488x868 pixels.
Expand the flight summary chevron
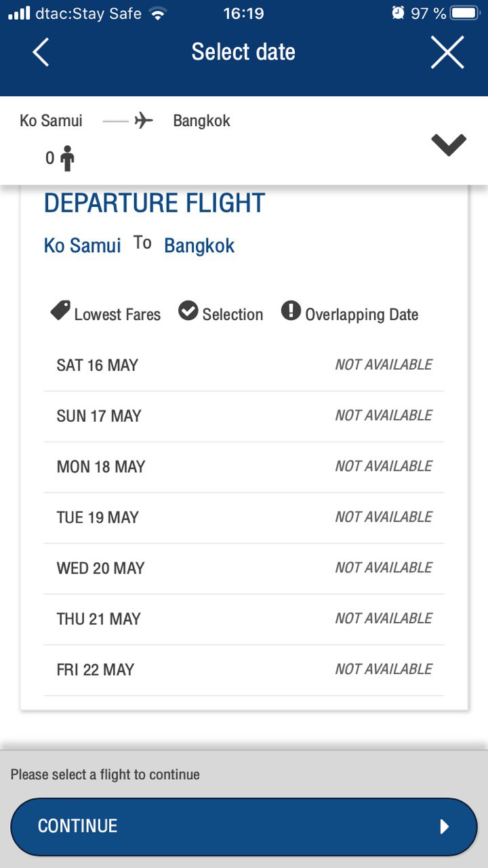tap(449, 144)
